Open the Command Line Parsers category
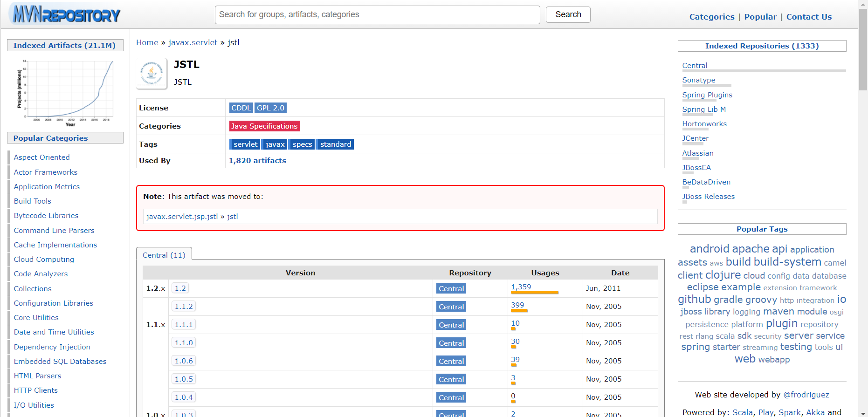The height and width of the screenshot is (417, 868). [x=54, y=230]
